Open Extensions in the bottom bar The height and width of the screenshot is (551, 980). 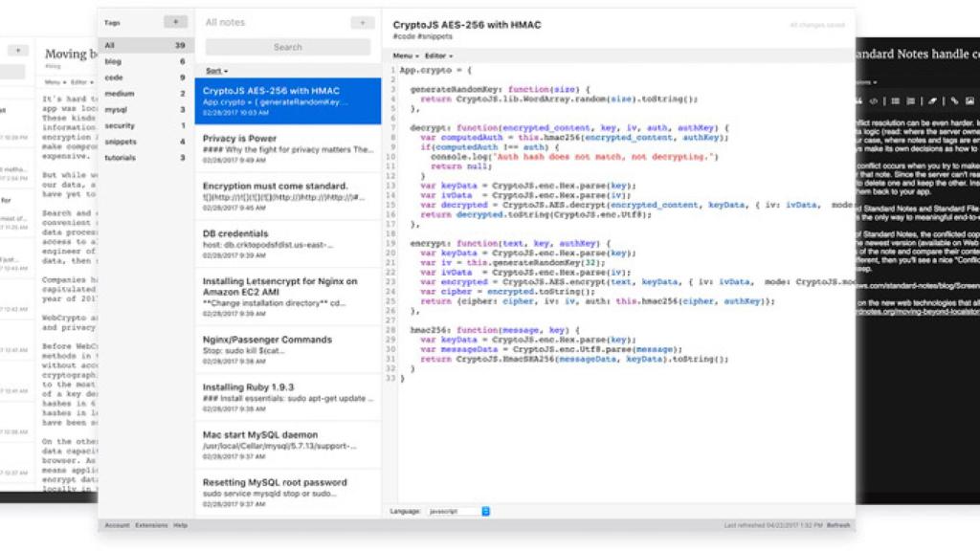[x=151, y=525]
